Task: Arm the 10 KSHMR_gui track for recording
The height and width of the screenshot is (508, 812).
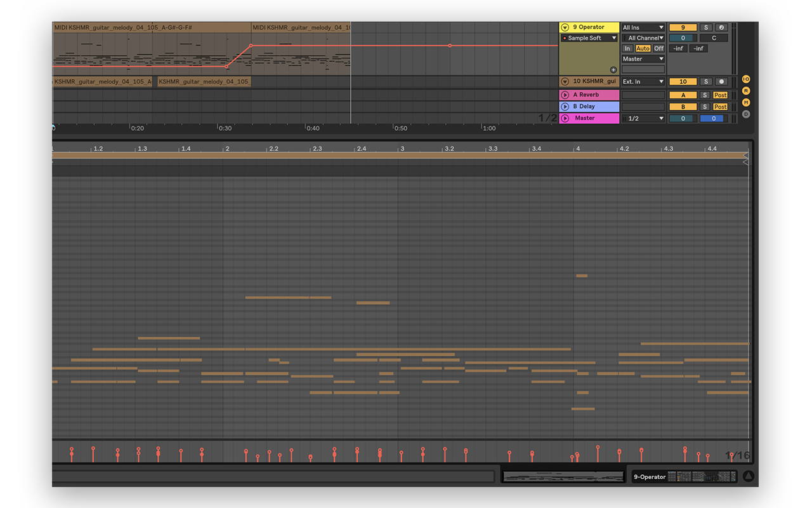Action: coord(721,81)
